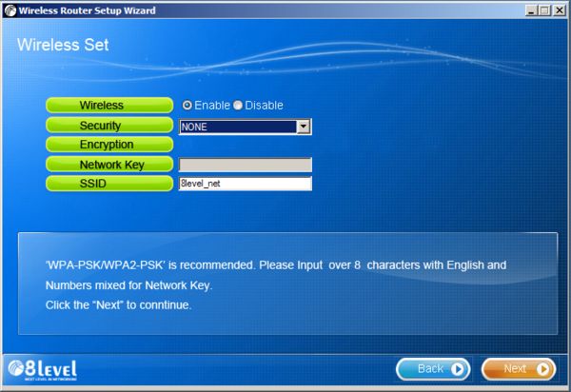Viewport: 571px width, 392px height.
Task: Click the Next button
Action: point(519,369)
